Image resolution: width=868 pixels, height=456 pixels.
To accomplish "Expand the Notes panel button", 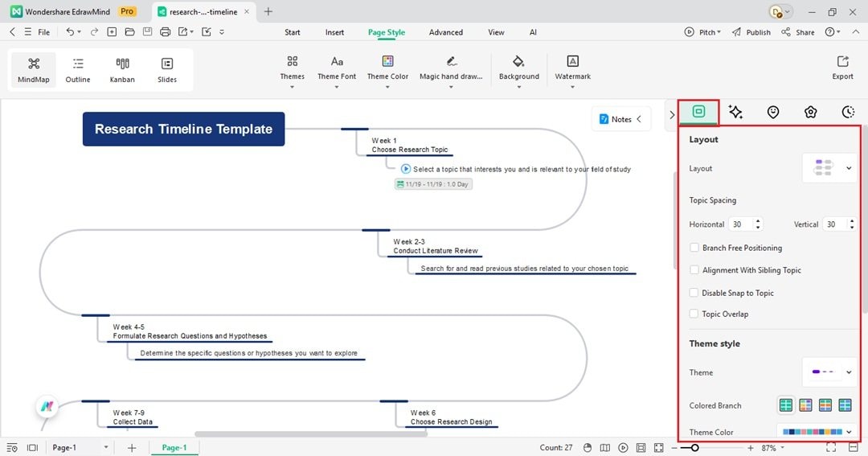I will pyautogui.click(x=621, y=119).
